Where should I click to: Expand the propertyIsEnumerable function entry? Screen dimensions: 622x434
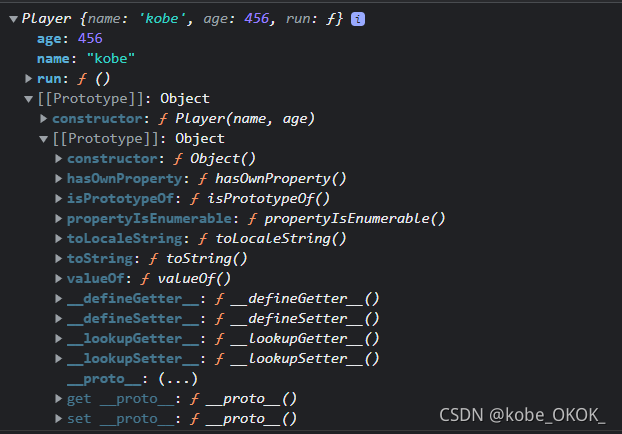point(59,219)
